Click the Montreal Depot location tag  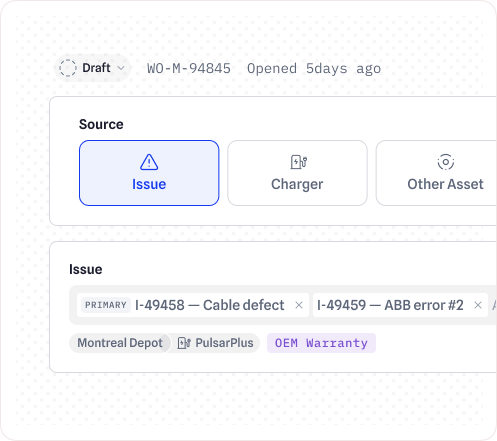coord(120,343)
